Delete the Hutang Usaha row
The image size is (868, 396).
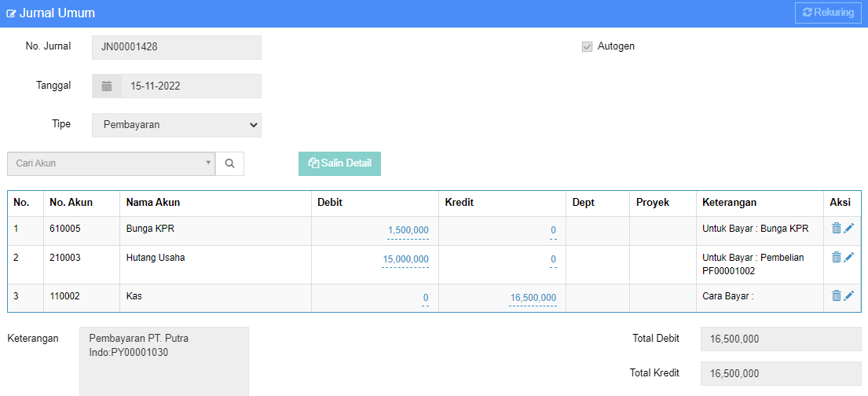point(837,257)
